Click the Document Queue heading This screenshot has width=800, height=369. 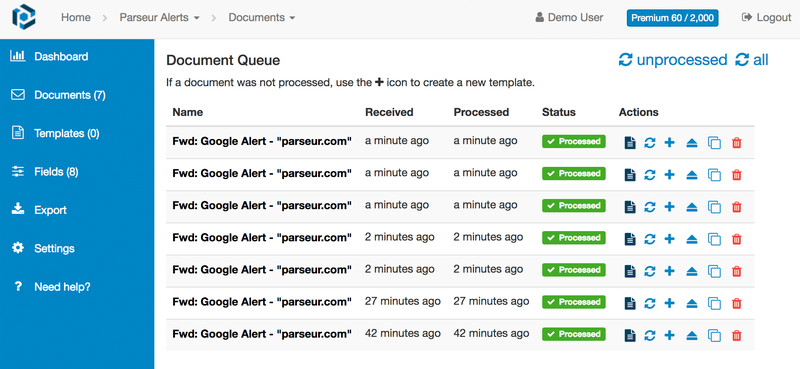click(223, 60)
